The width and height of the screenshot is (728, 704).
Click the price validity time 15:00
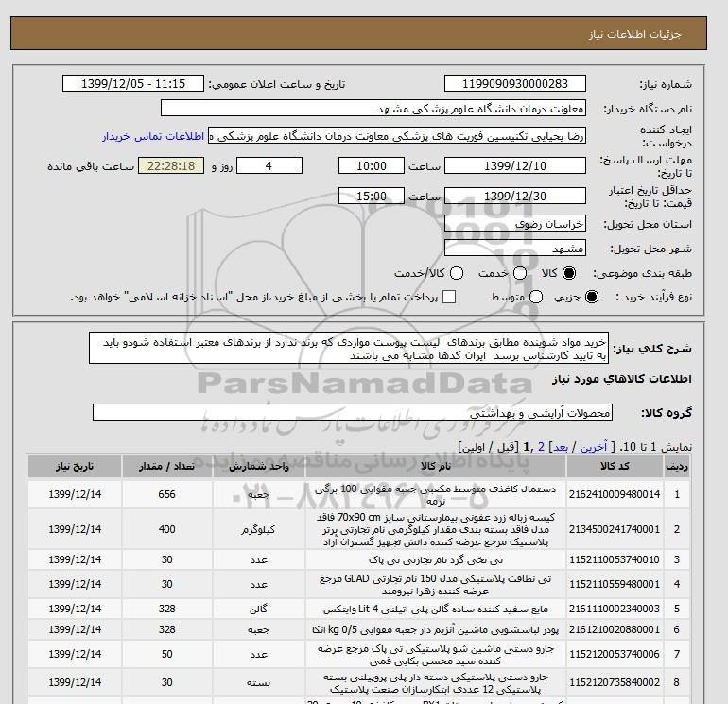372,196
